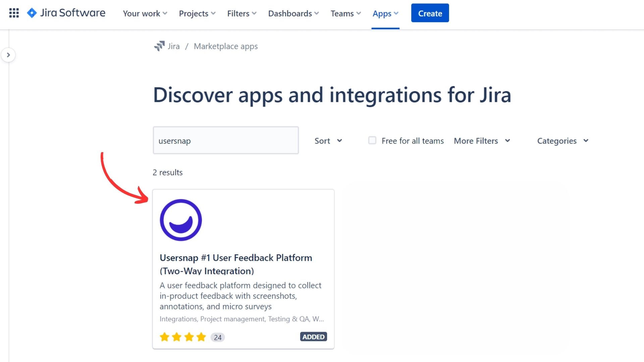This screenshot has width=644, height=362.
Task: Open the Filters navigation menu
Action: tap(241, 13)
